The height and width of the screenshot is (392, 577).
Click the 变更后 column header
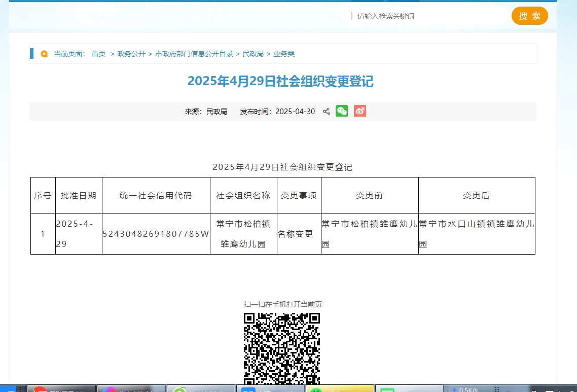click(x=477, y=195)
